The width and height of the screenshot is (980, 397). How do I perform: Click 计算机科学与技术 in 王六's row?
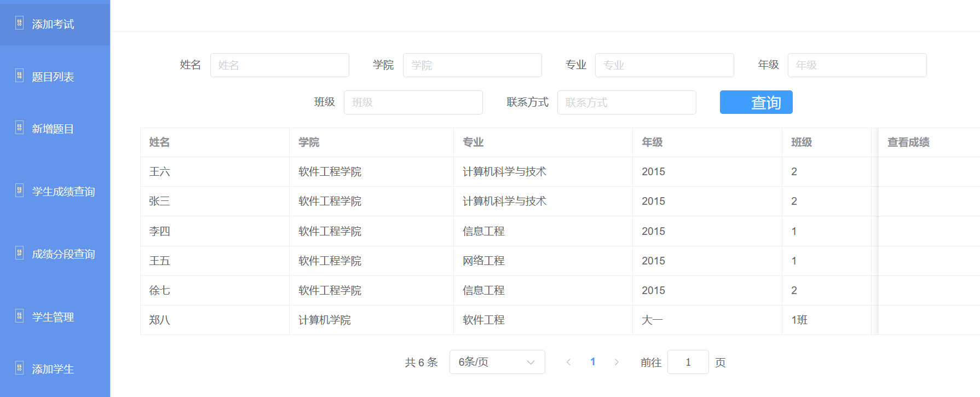(x=504, y=172)
